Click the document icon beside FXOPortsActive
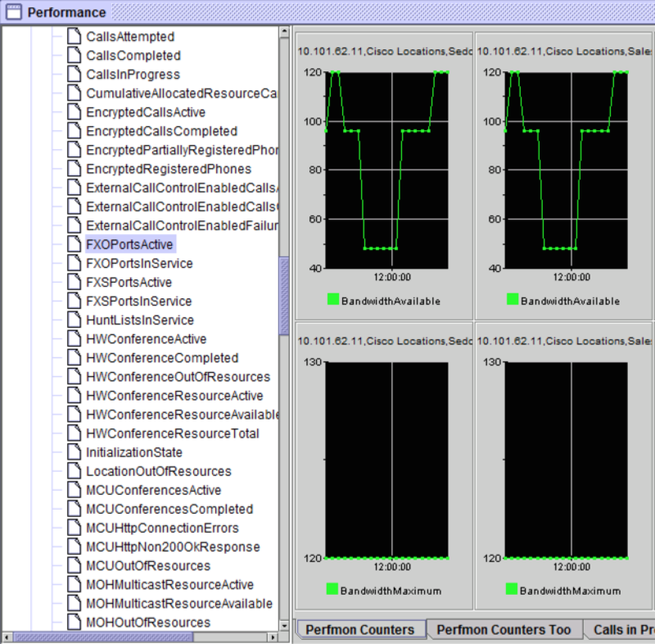 [75, 244]
